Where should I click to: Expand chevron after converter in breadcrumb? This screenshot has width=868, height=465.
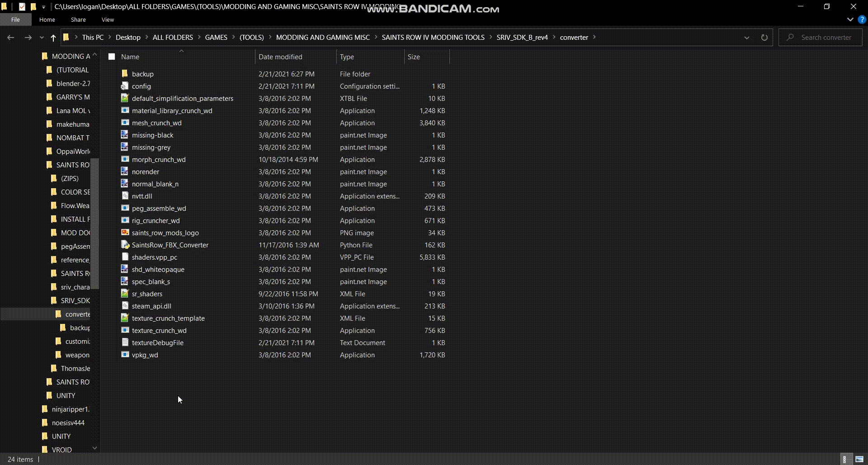pyautogui.click(x=594, y=38)
